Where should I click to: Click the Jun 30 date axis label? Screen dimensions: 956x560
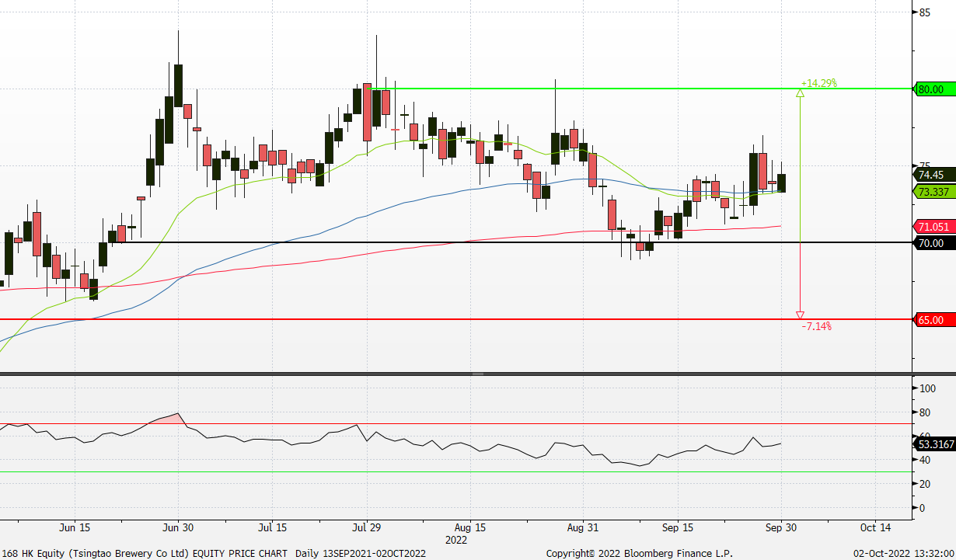click(178, 527)
